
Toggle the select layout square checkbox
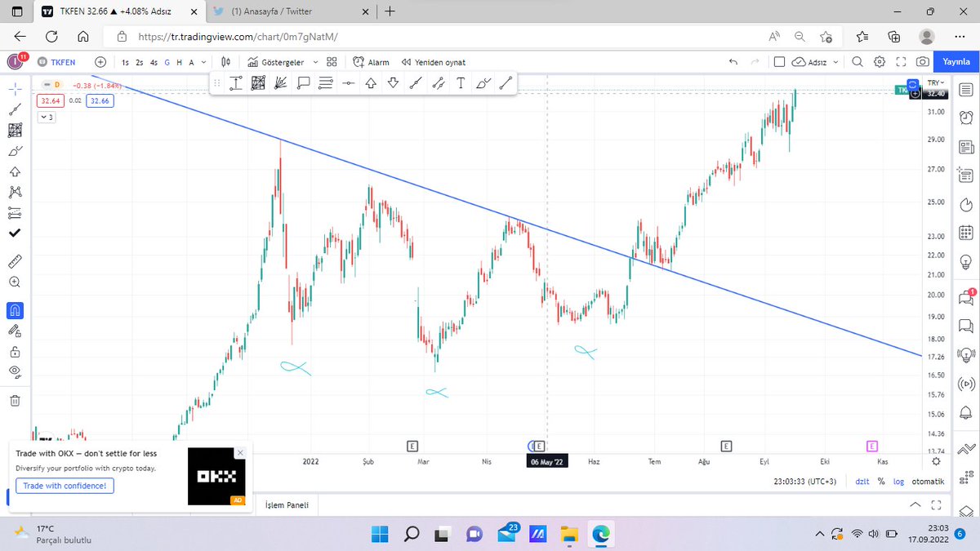point(779,62)
